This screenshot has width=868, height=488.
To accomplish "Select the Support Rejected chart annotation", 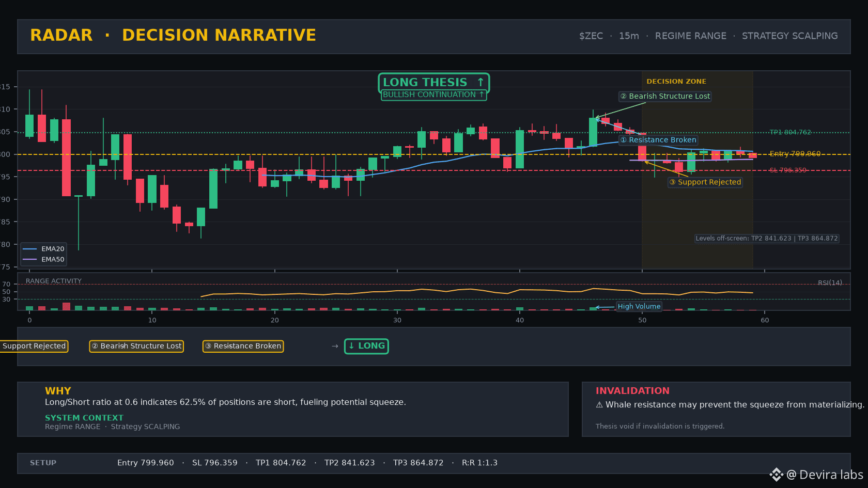I will point(705,182).
